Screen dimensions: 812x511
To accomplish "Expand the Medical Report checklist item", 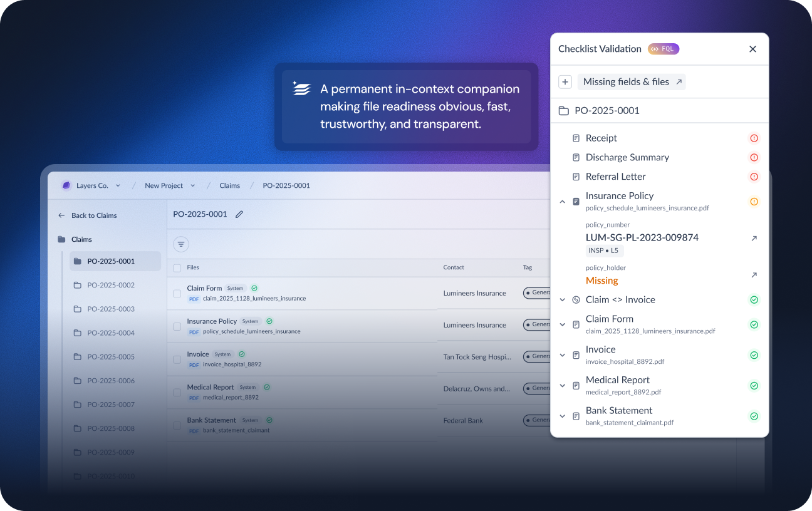I will (x=563, y=386).
